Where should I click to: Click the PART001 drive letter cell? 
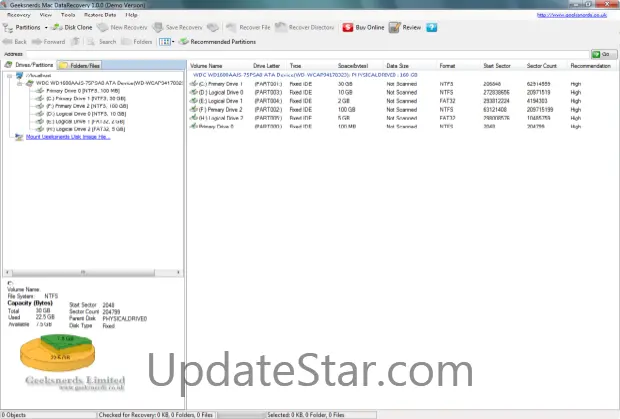tap(268, 84)
